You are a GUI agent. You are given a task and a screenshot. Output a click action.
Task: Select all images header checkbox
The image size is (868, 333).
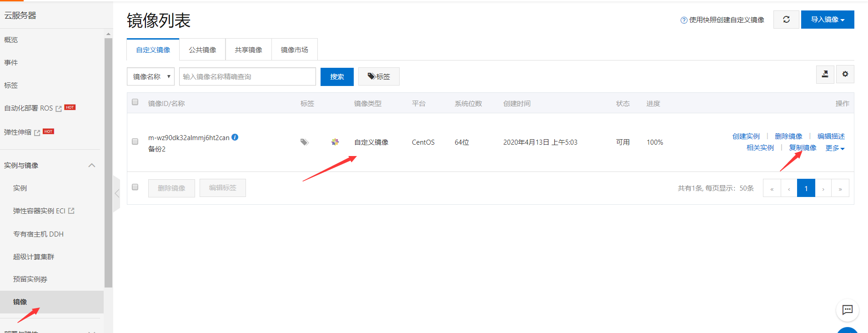click(x=135, y=102)
